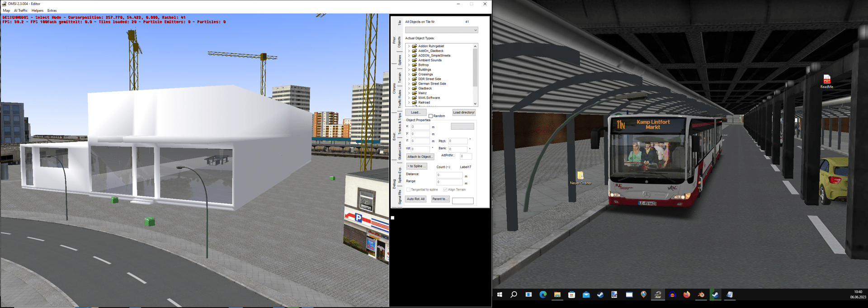Open Firefox from the taskbar
The image size is (868, 308).
tap(686, 294)
